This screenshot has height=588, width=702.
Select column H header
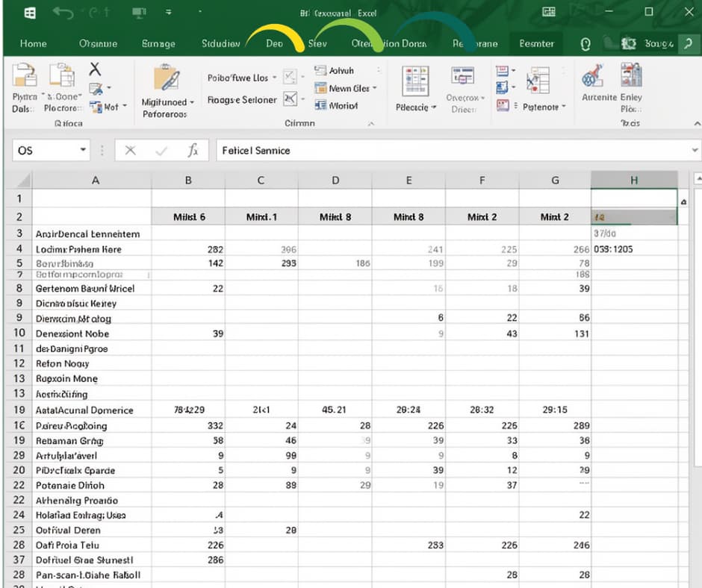click(634, 180)
